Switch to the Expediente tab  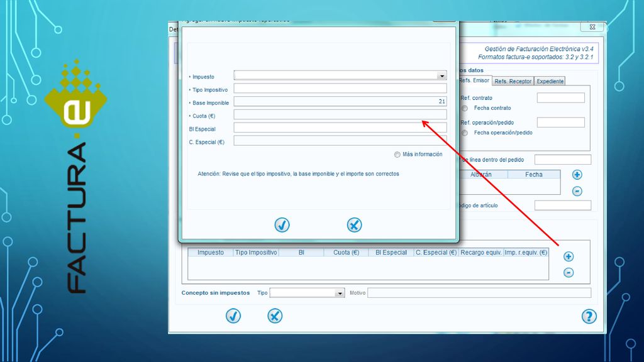tap(550, 81)
